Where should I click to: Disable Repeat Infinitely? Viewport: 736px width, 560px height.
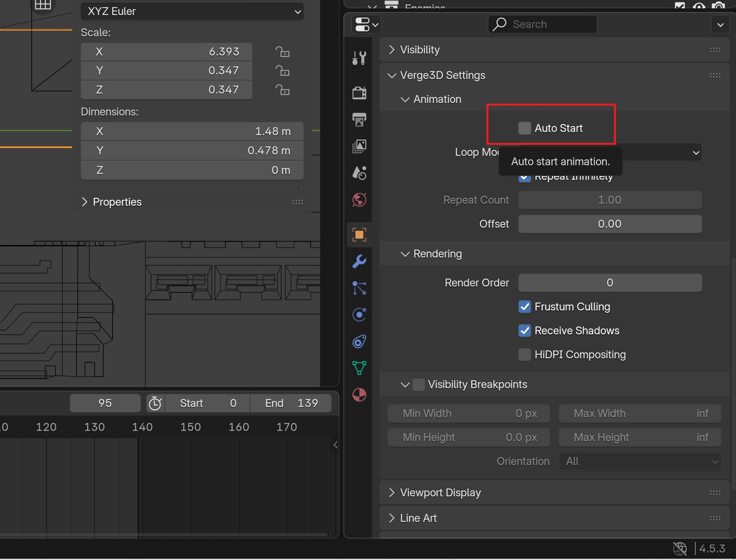(x=524, y=177)
